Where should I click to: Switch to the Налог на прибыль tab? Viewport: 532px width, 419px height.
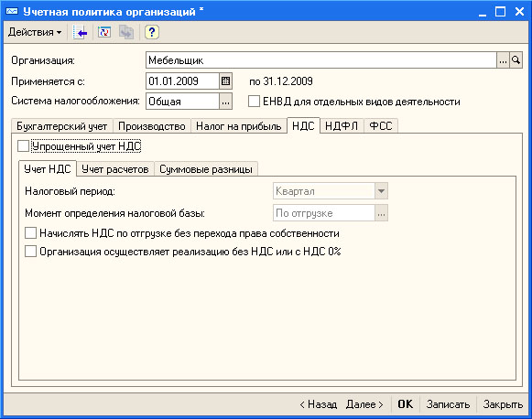tap(238, 126)
